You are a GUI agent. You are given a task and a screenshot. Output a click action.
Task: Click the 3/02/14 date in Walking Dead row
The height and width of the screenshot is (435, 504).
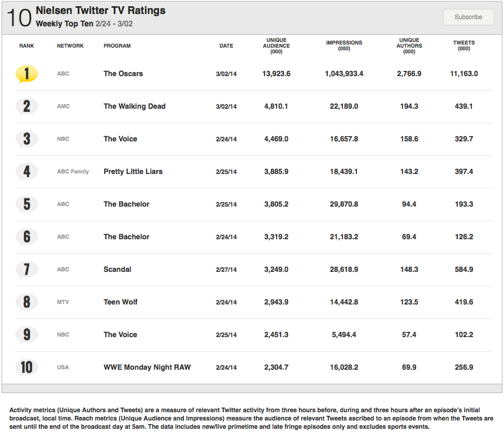[x=226, y=106]
